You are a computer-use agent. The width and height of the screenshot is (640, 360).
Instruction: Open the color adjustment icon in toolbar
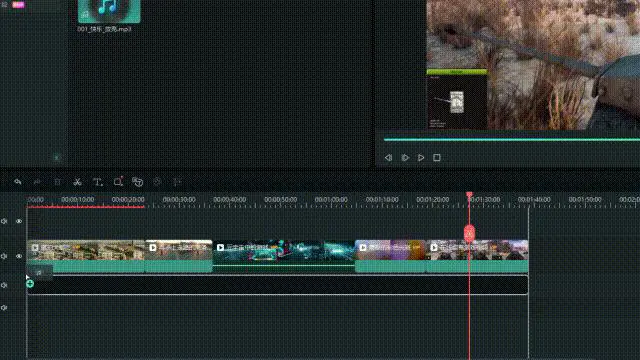[x=157, y=182]
